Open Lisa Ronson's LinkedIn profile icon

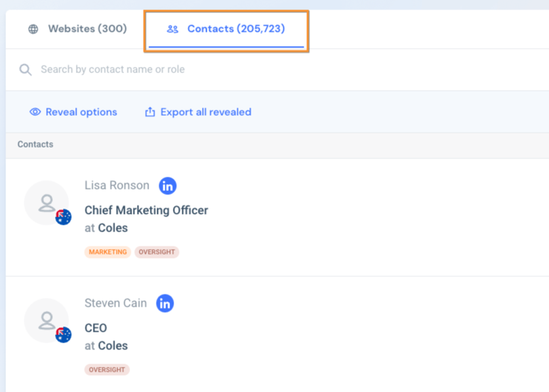click(x=167, y=186)
